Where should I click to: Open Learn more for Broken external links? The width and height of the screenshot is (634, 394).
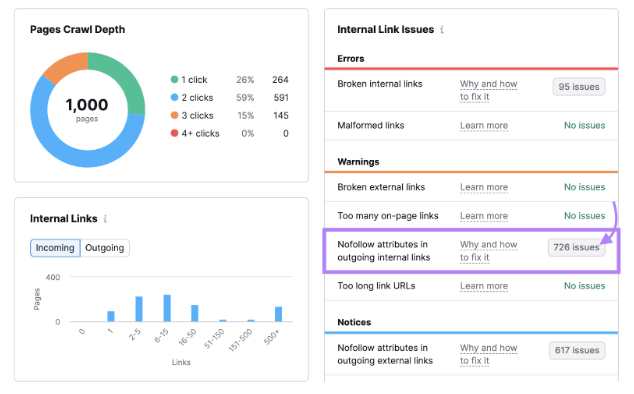484,187
